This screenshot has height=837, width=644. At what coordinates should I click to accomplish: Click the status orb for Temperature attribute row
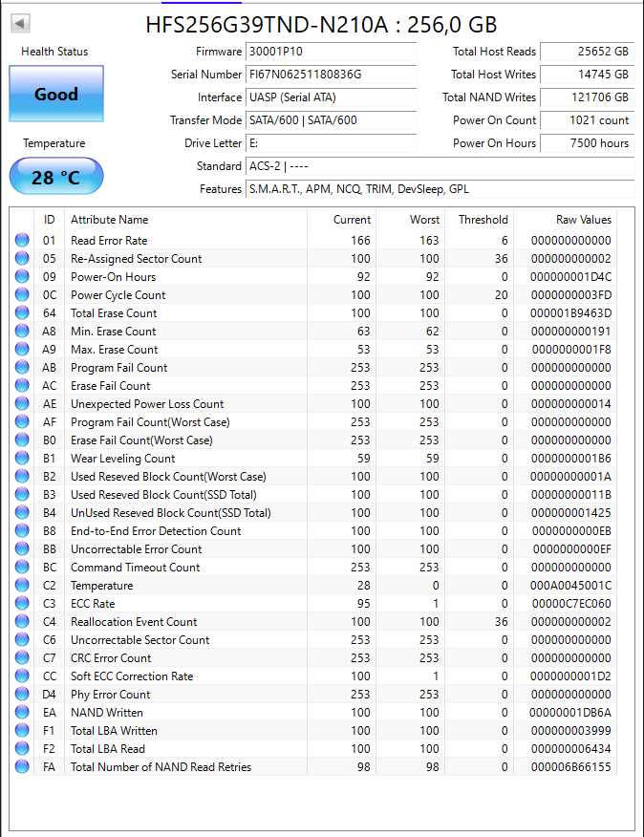click(x=22, y=585)
